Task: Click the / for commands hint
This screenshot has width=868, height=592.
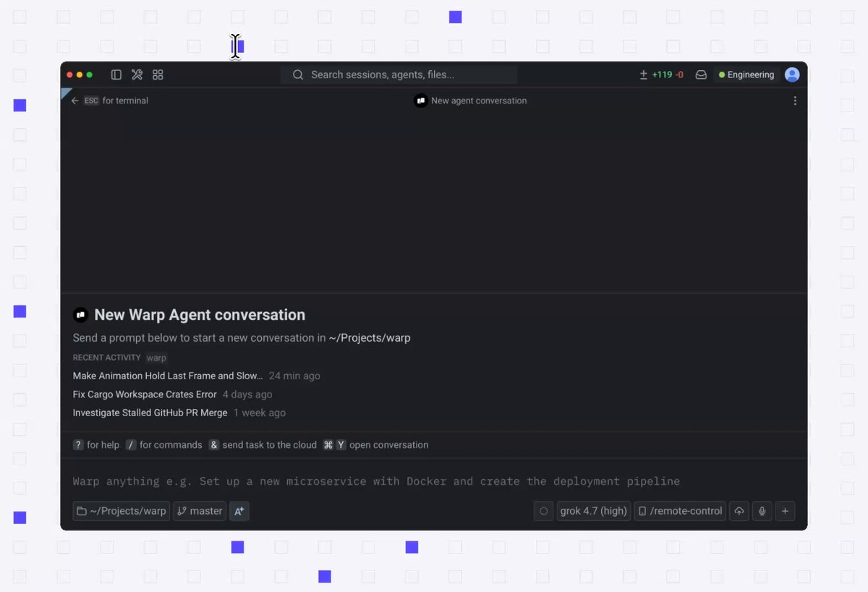Action: click(x=163, y=445)
